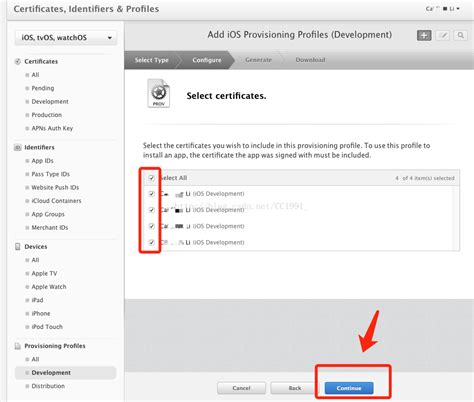Click the plus add profile icon
474x402 pixels.
[x=424, y=35]
